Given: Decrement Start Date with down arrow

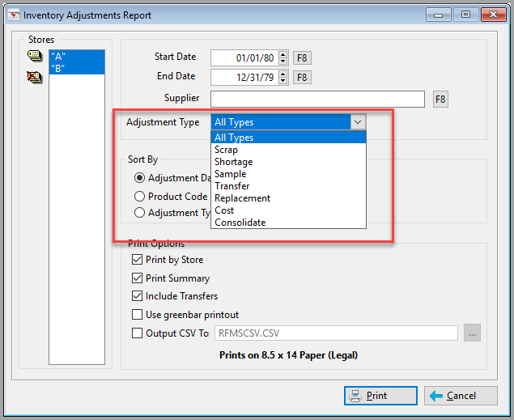Looking at the screenshot, I should 282,62.
